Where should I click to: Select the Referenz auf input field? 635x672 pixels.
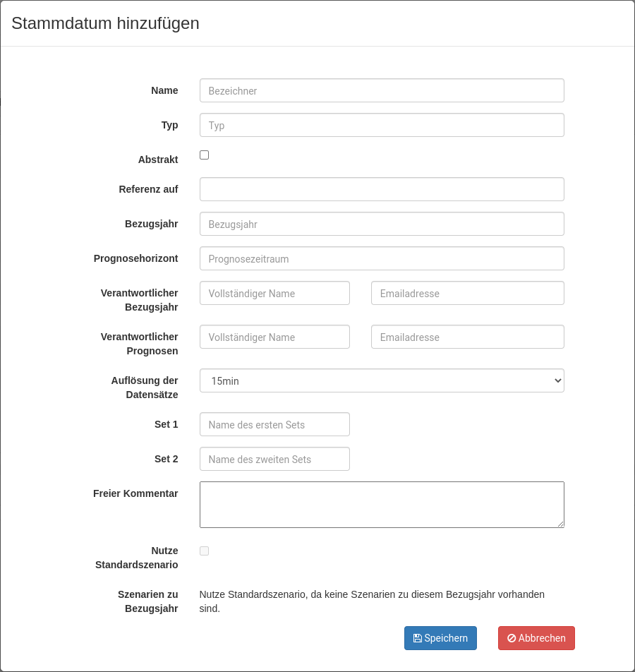(382, 189)
